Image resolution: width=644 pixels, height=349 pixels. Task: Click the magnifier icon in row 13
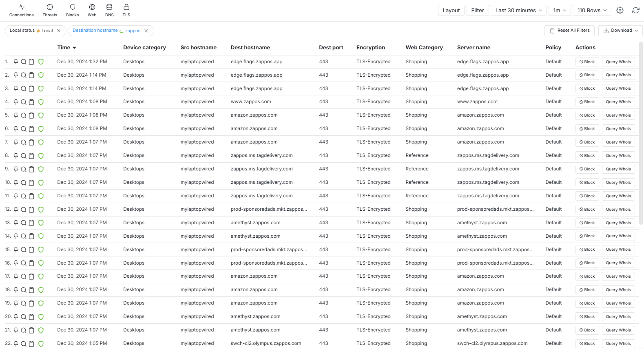pos(24,223)
